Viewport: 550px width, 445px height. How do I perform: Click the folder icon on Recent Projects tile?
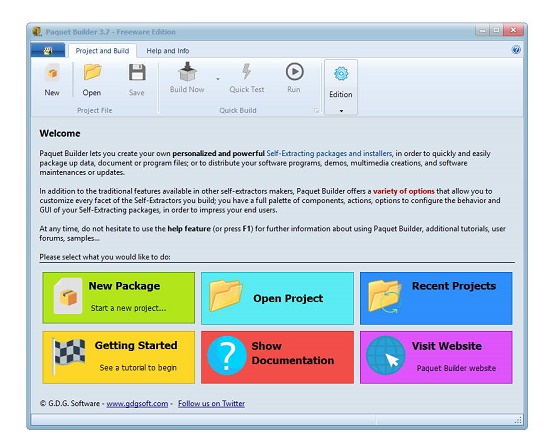384,296
